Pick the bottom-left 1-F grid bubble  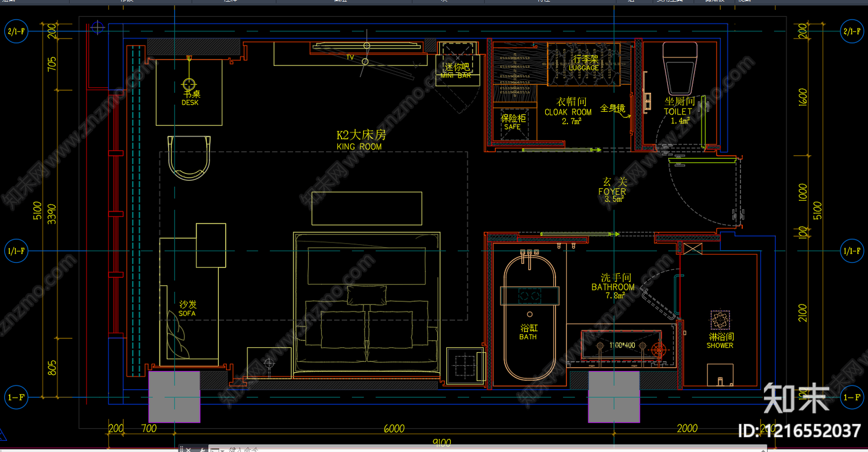(x=16, y=397)
